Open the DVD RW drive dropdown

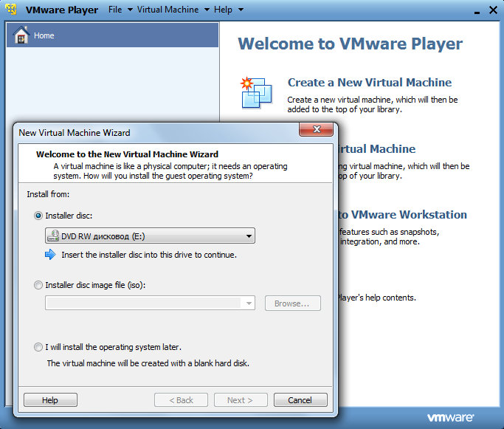pos(150,236)
